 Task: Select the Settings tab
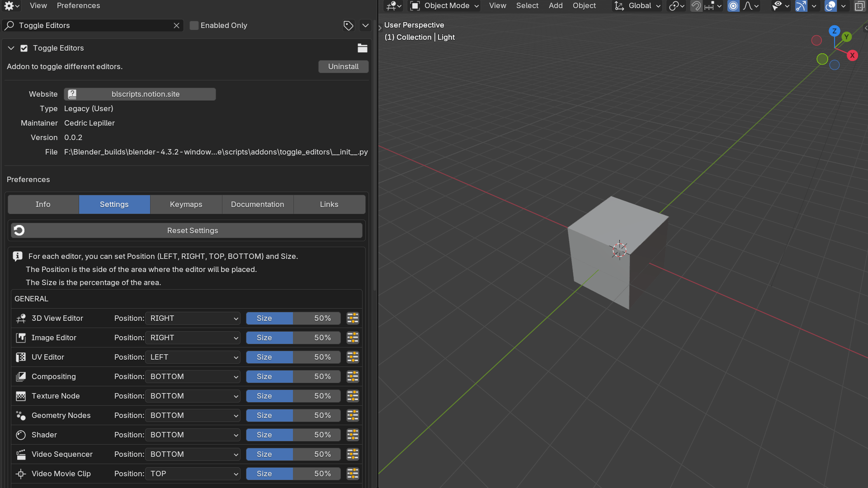tap(114, 204)
